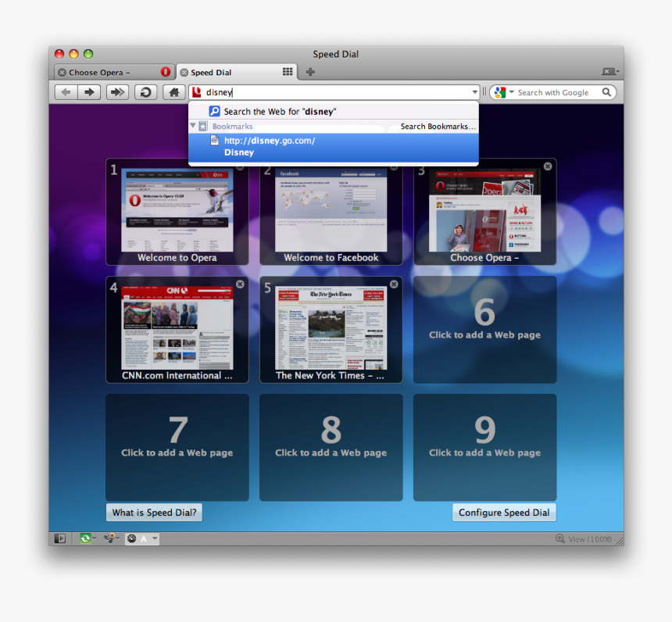672x622 pixels.
Task: Add a web page to speed dial slot 6
Action: (484, 330)
